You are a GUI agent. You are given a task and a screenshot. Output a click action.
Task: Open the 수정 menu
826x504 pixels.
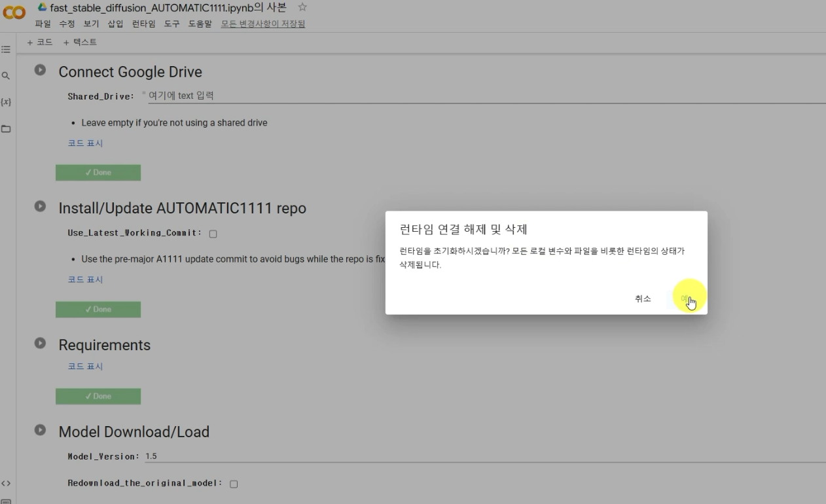(x=67, y=24)
